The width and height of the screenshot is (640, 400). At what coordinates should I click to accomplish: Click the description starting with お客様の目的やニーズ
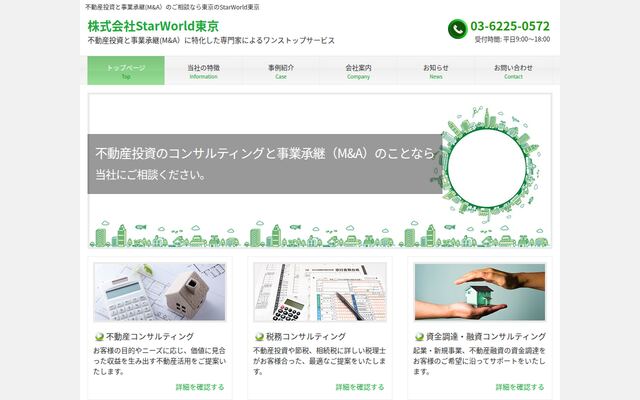pos(160,361)
